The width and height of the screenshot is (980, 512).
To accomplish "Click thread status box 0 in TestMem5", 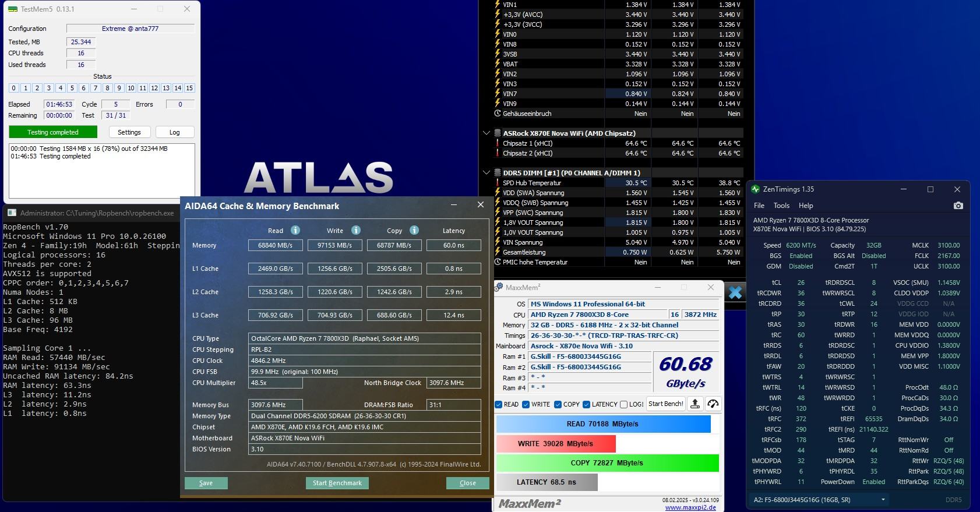I will 14,88.
